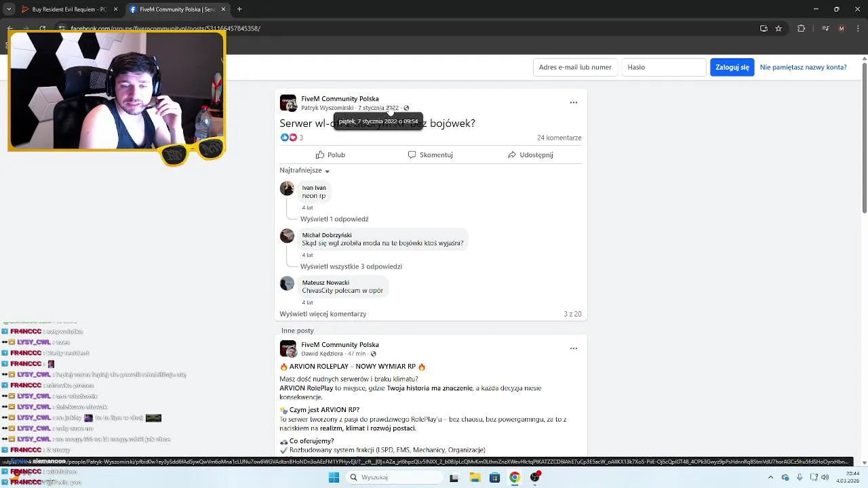Open Mateusz Nowacki profile name
The width and height of the screenshot is (868, 488).
pyautogui.click(x=325, y=283)
